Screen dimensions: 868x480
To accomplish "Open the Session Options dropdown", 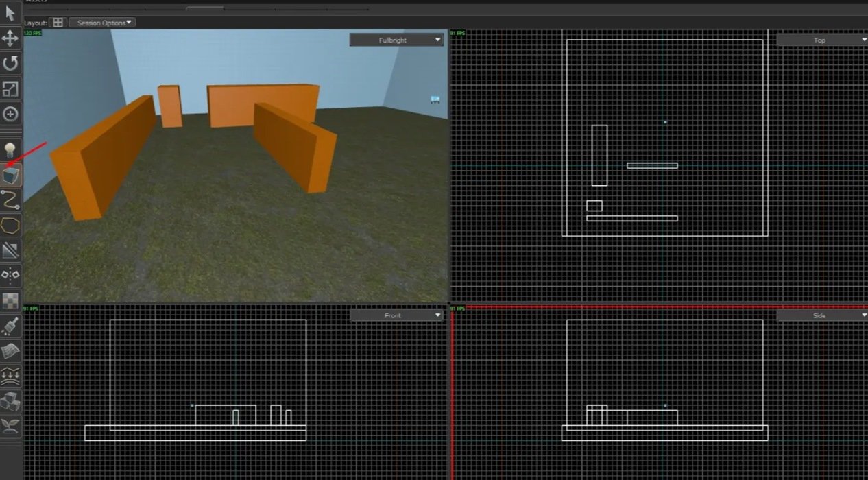I will [102, 23].
